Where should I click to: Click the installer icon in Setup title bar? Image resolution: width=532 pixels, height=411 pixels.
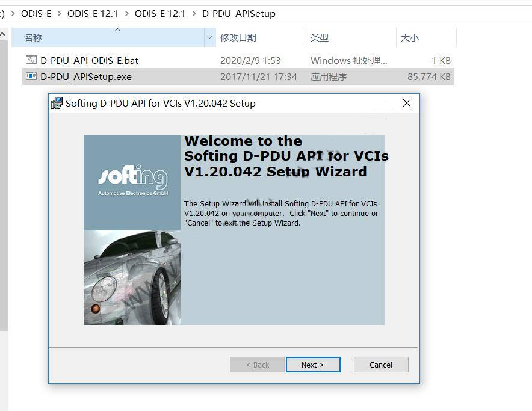tap(57, 104)
